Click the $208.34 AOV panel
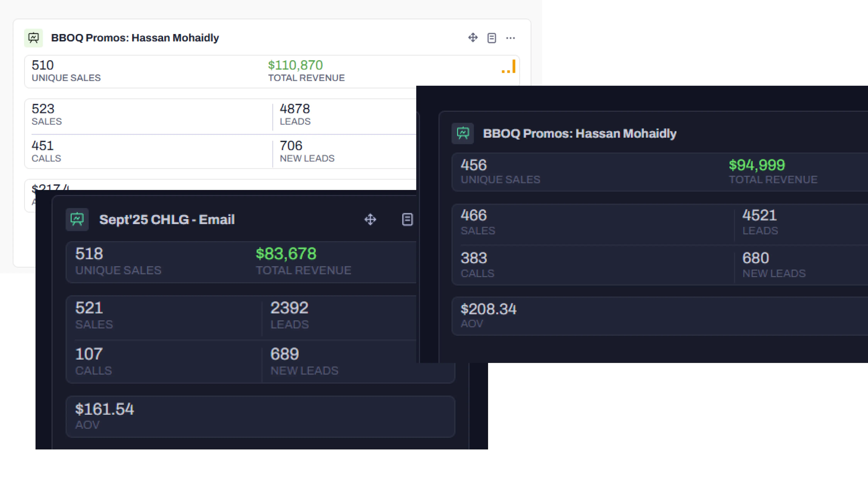Image resolution: width=868 pixels, height=495 pixels. pos(488,309)
